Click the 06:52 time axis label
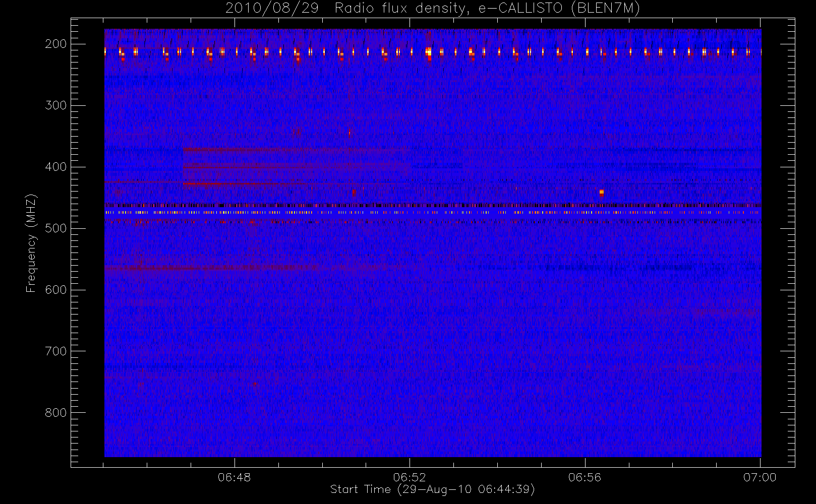This screenshot has width=816, height=504. click(410, 477)
